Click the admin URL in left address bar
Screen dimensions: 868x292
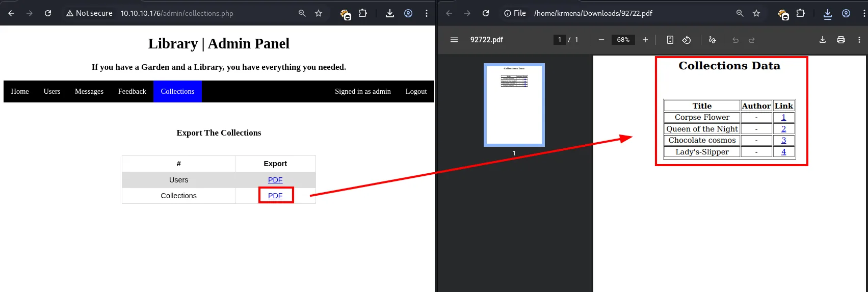(177, 13)
